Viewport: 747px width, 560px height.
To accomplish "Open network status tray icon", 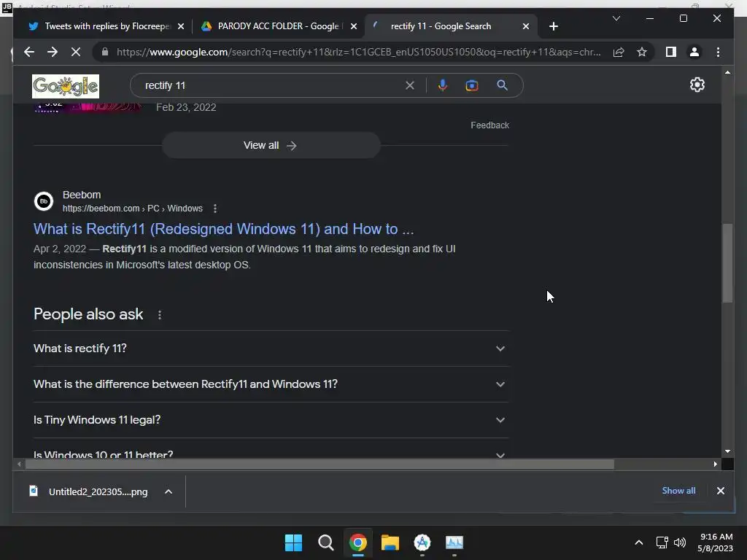I will pyautogui.click(x=662, y=542).
